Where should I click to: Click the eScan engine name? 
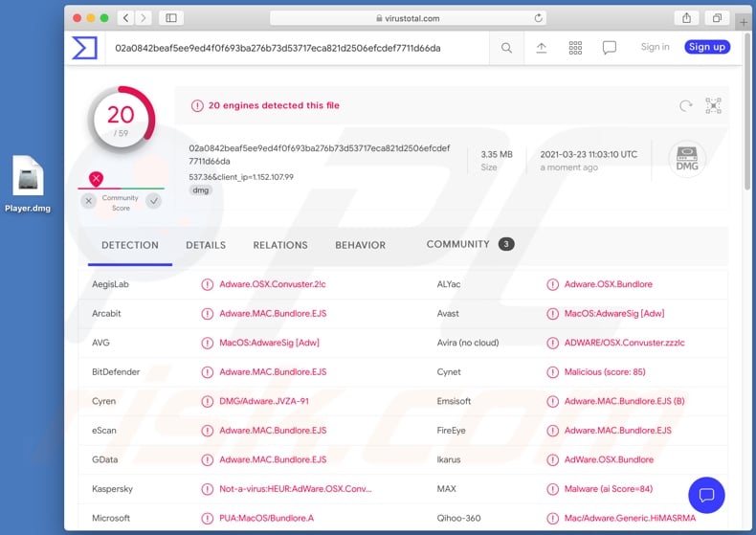(x=104, y=431)
